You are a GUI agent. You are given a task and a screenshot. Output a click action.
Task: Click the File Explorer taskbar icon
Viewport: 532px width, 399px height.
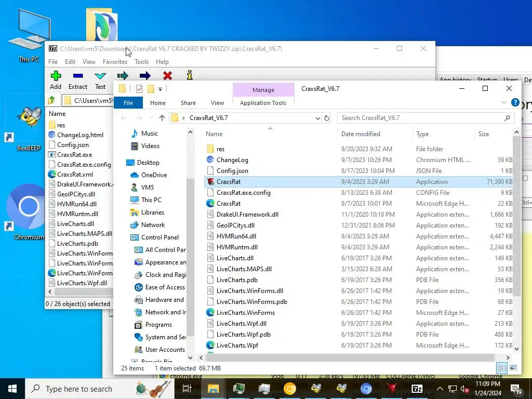214,389
